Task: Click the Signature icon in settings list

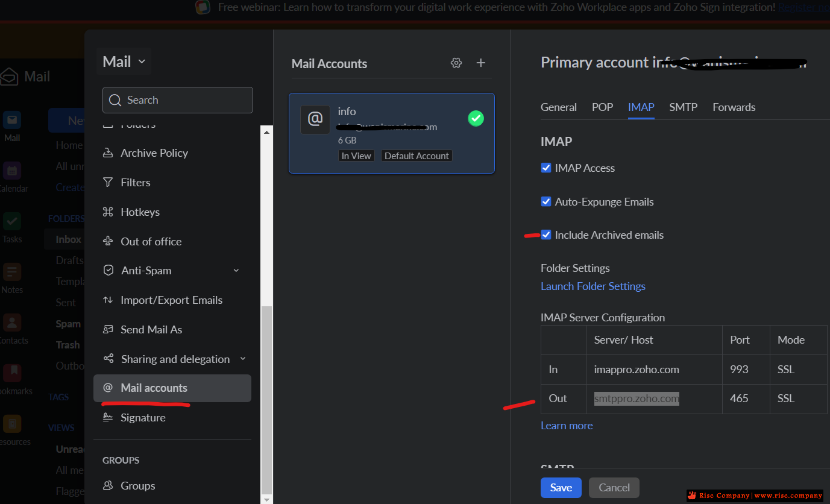Action: click(x=108, y=417)
